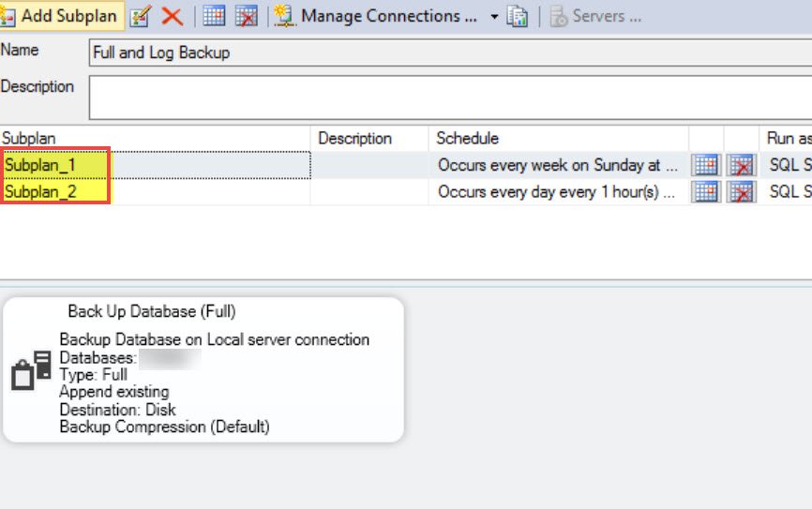The image size is (812, 509).
Task: Click Description column header
Action: tap(369, 138)
